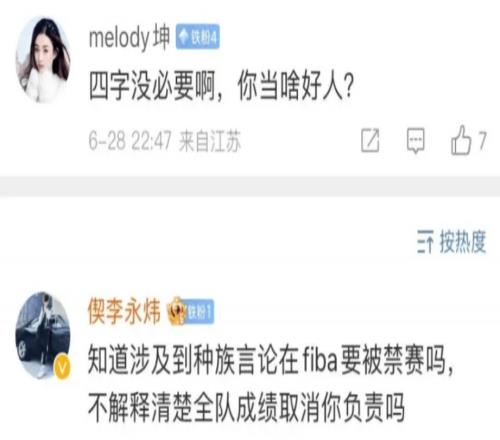Click the username melody坤

pyautogui.click(x=129, y=37)
